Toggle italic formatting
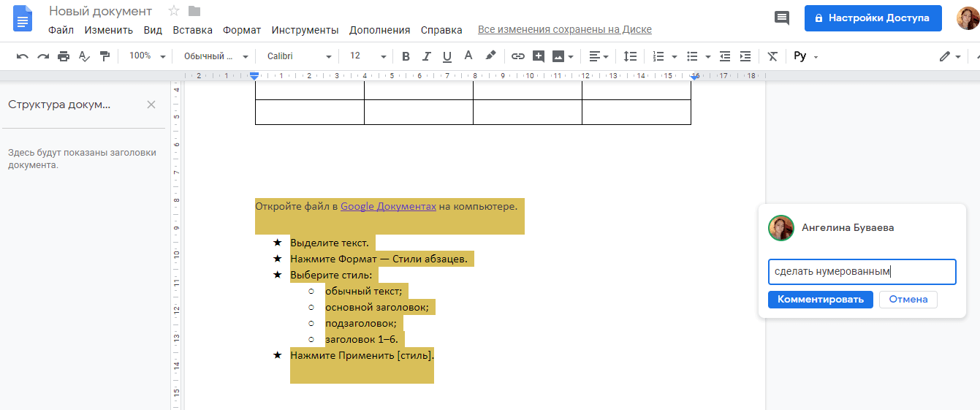 coord(426,56)
